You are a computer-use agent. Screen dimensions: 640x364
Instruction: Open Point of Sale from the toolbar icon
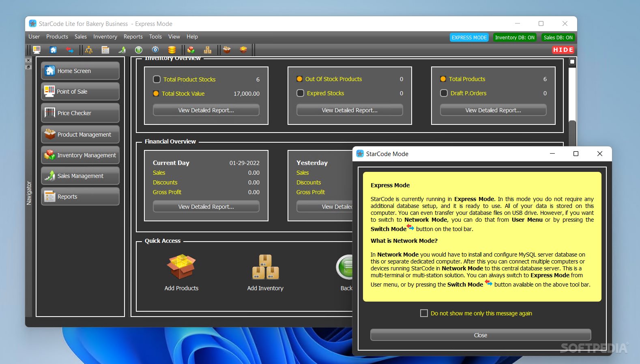click(x=37, y=50)
